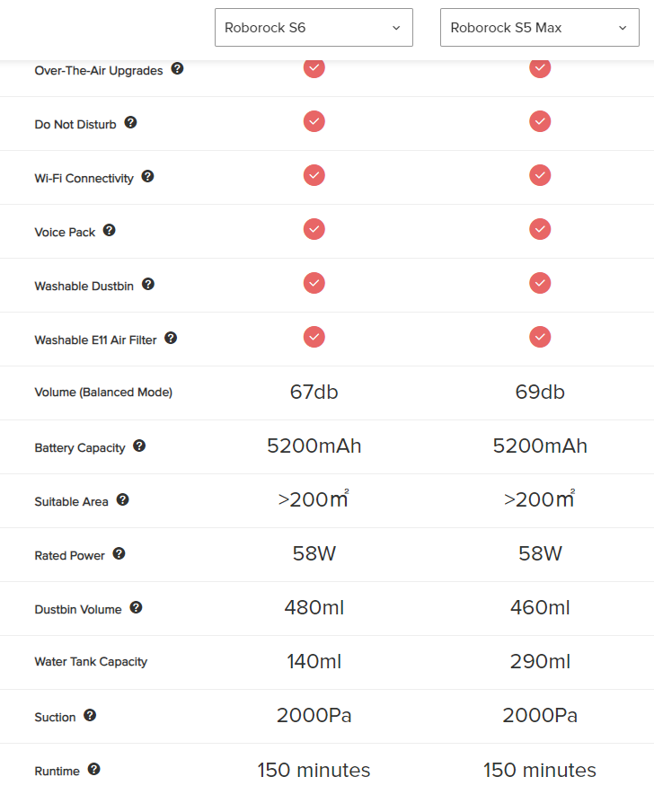
Task: Click question mark beside Suitable Area
Action: pos(123,499)
